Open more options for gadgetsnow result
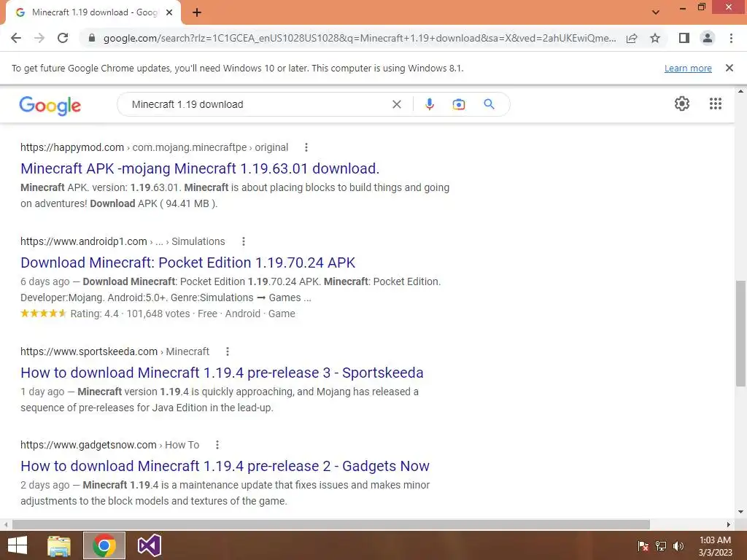Image resolution: width=747 pixels, height=560 pixels. (217, 445)
